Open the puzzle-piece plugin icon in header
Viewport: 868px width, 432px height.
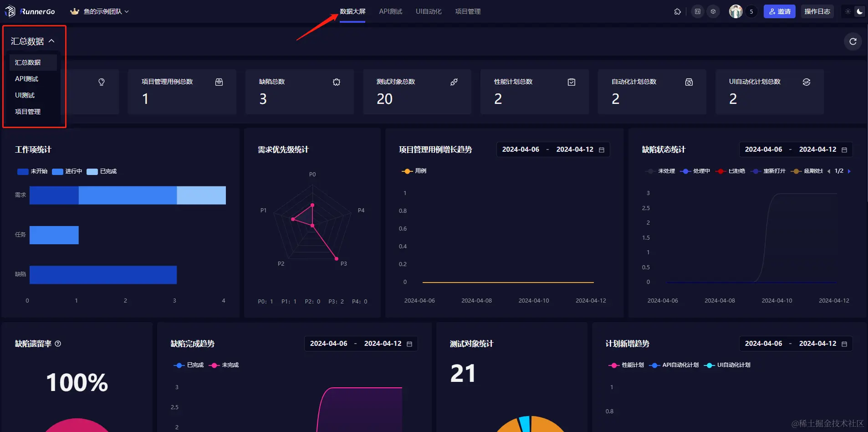(678, 11)
